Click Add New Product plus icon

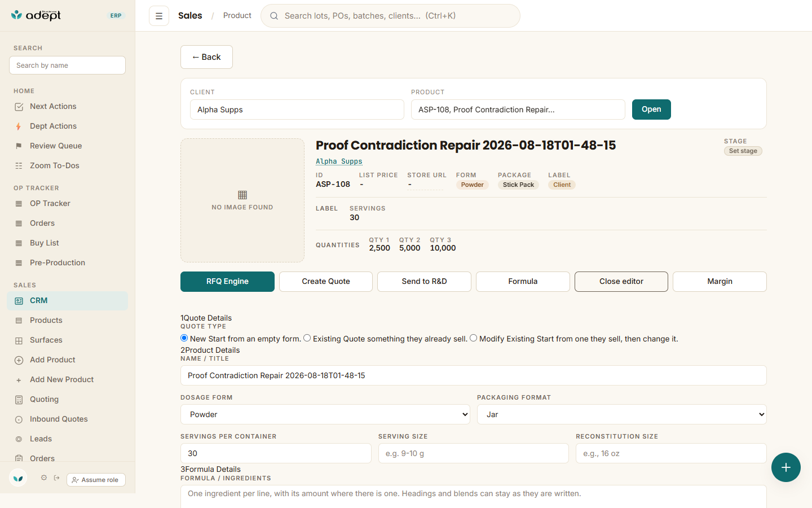(x=19, y=380)
